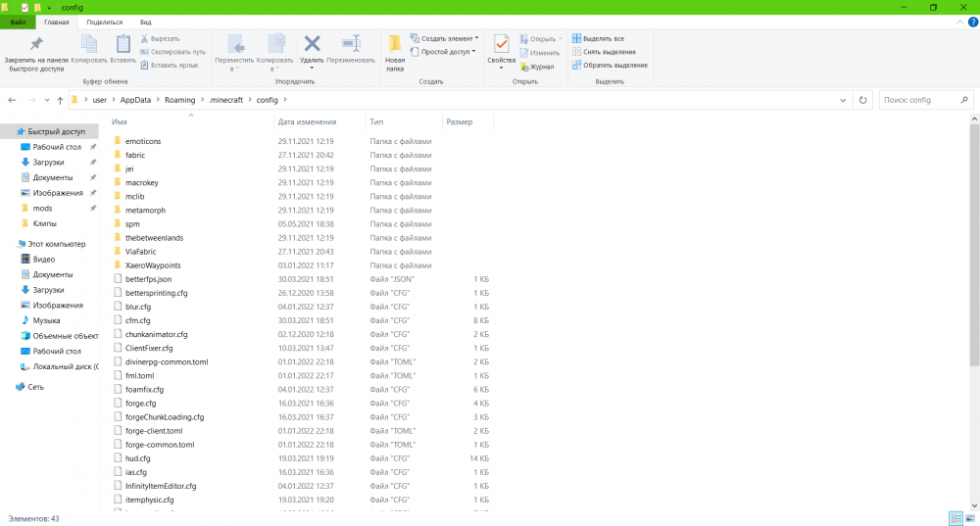Go back with the left arrow
This screenshot has height=526, width=980.
click(12, 100)
